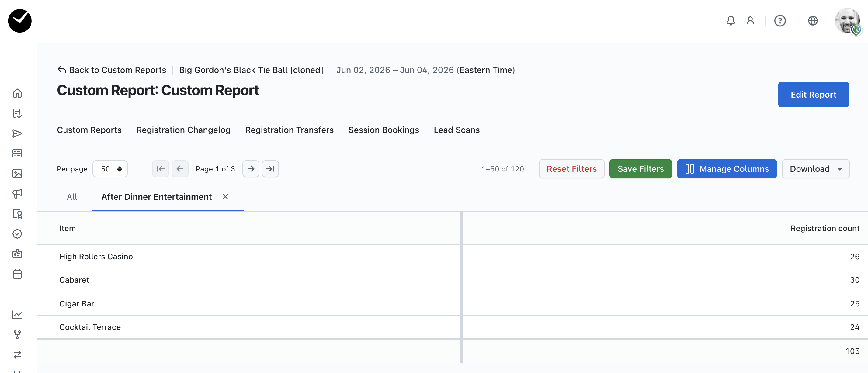Close the After Dinner Entertainment tab

coord(225,197)
